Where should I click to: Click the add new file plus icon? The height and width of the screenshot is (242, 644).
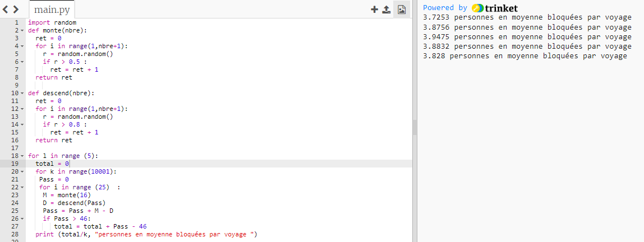click(374, 10)
